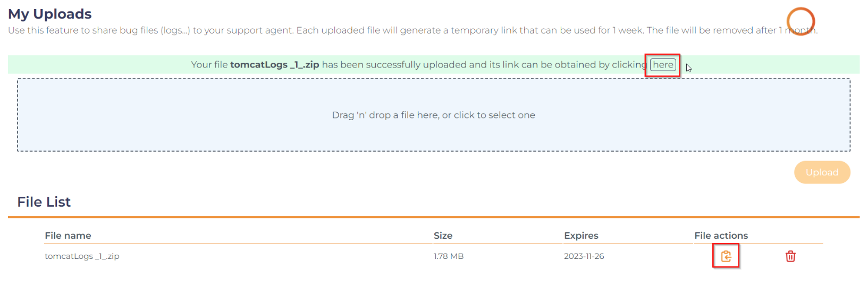The width and height of the screenshot is (868, 294).
Task: Click the drag 'n' drop file zone
Action: [433, 115]
